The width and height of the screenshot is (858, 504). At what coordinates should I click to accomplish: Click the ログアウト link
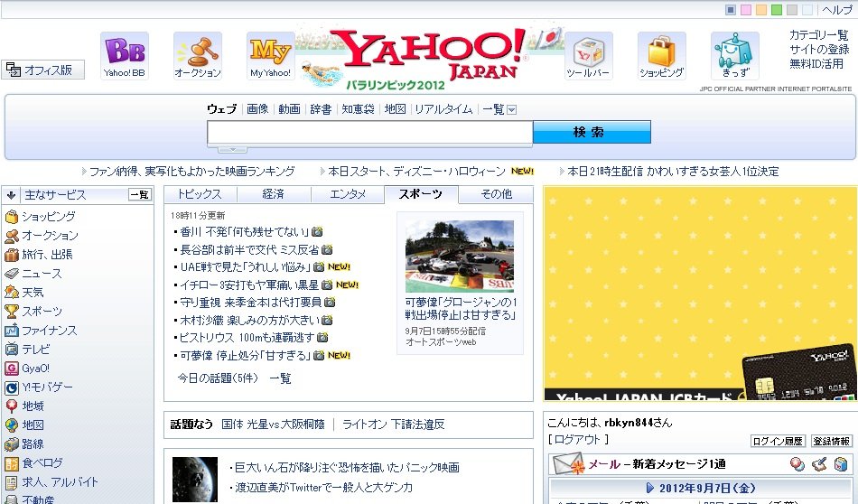point(578,440)
